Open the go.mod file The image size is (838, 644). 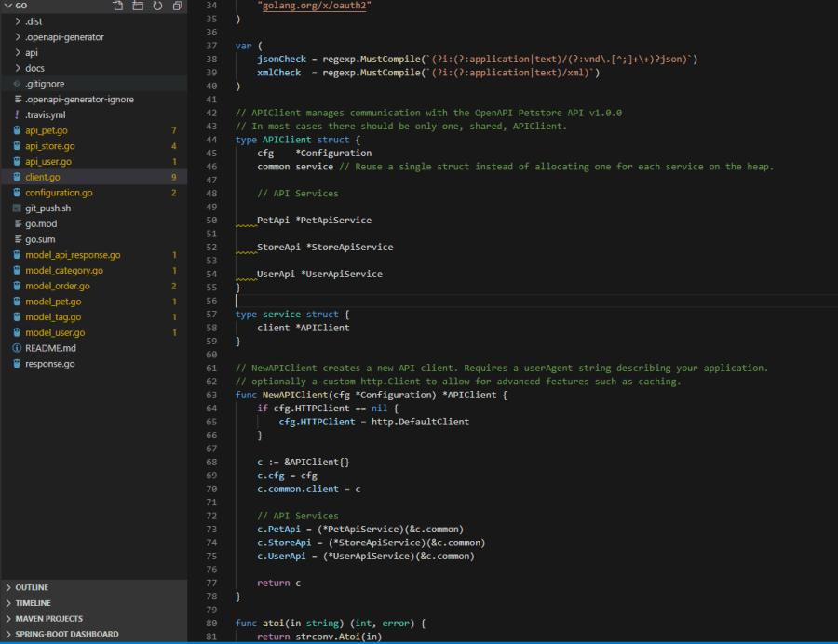click(41, 223)
